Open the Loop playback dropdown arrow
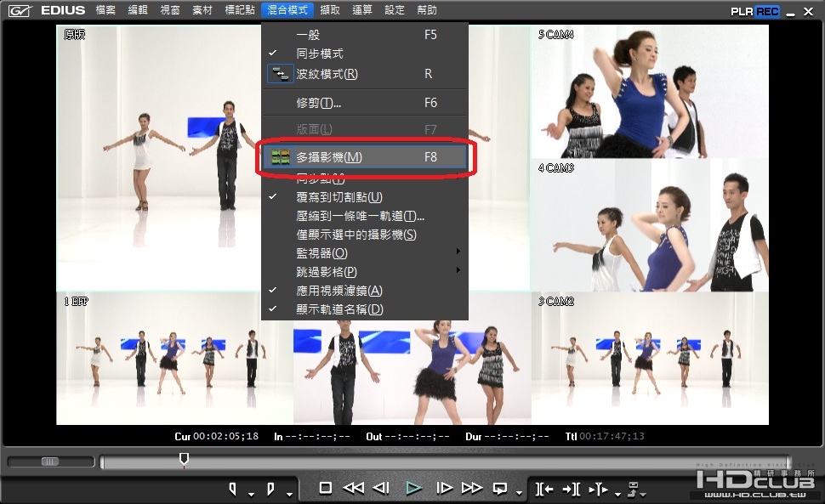 (520, 493)
